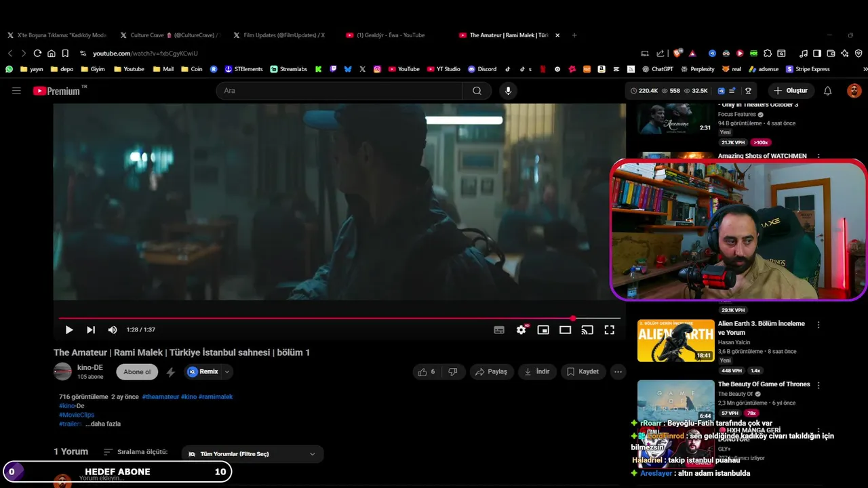Dislike the video with thumbs down
Image resolution: width=868 pixels, height=488 pixels.
[x=453, y=371]
